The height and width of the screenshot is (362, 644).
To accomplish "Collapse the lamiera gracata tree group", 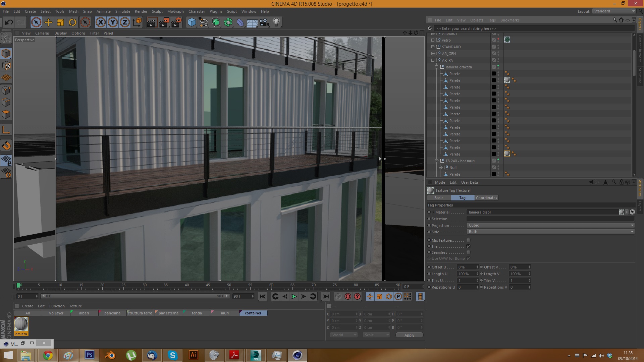I will [x=437, y=67].
